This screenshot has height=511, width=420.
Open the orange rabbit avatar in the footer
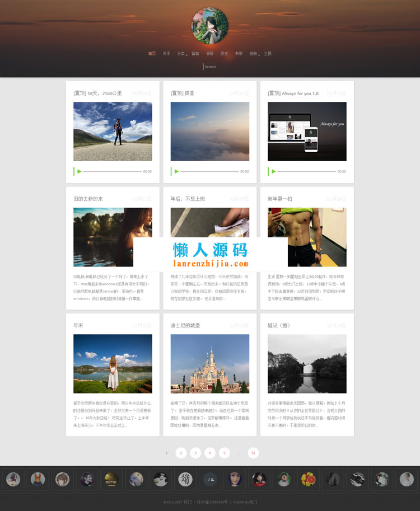tap(38, 480)
